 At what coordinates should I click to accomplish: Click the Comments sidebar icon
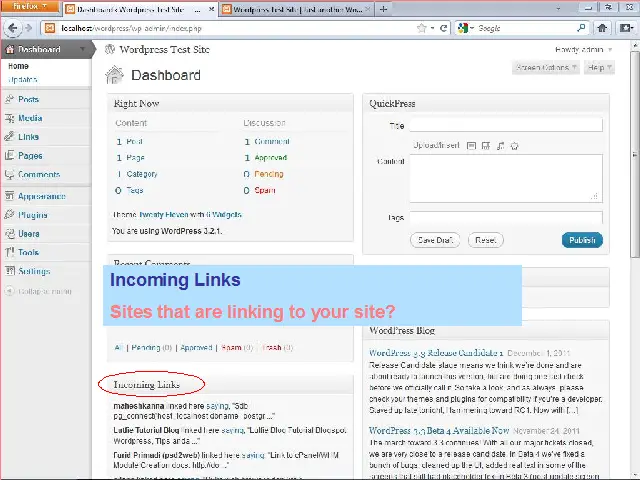[x=9, y=174]
